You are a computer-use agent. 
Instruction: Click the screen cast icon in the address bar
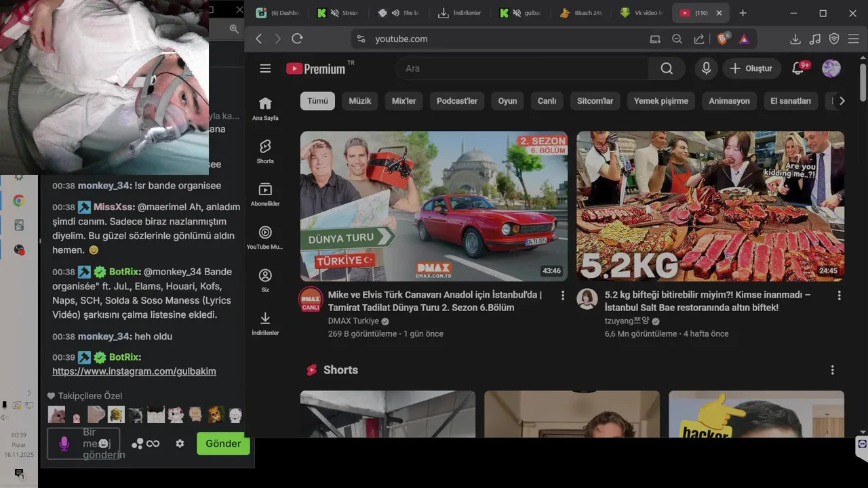pos(655,39)
